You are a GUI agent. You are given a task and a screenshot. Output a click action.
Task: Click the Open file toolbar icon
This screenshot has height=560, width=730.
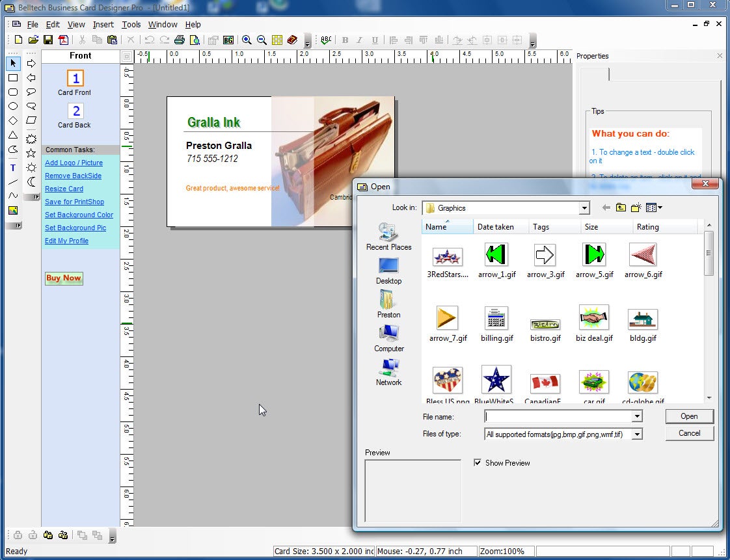(x=33, y=40)
